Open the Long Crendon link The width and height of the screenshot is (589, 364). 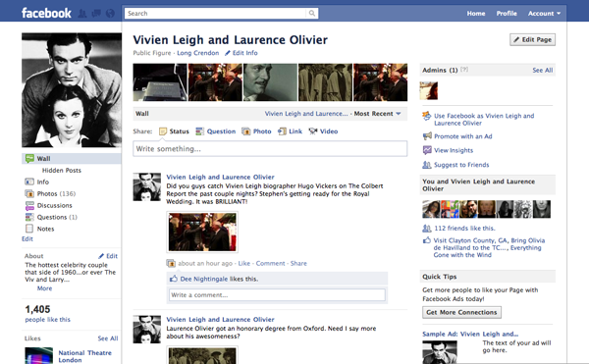pos(198,53)
